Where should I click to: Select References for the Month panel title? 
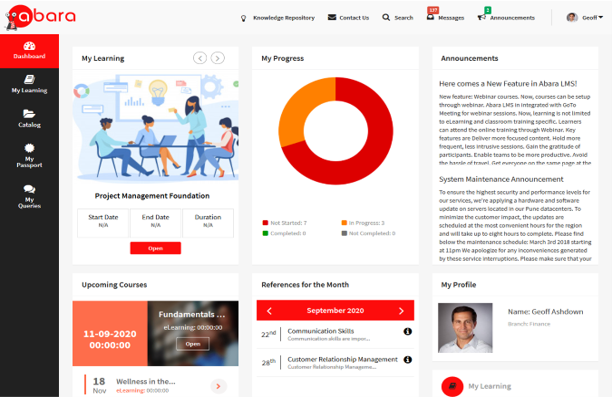pos(305,285)
